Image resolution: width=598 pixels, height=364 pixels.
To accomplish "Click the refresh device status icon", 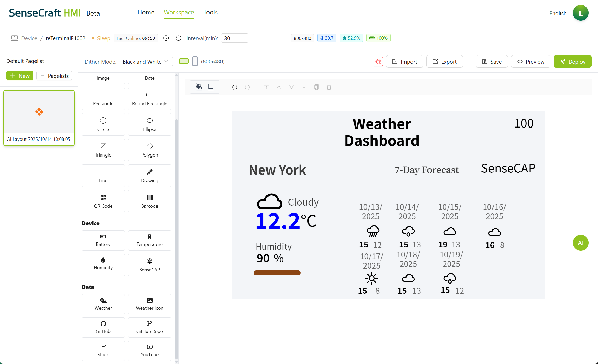I will tap(178, 38).
